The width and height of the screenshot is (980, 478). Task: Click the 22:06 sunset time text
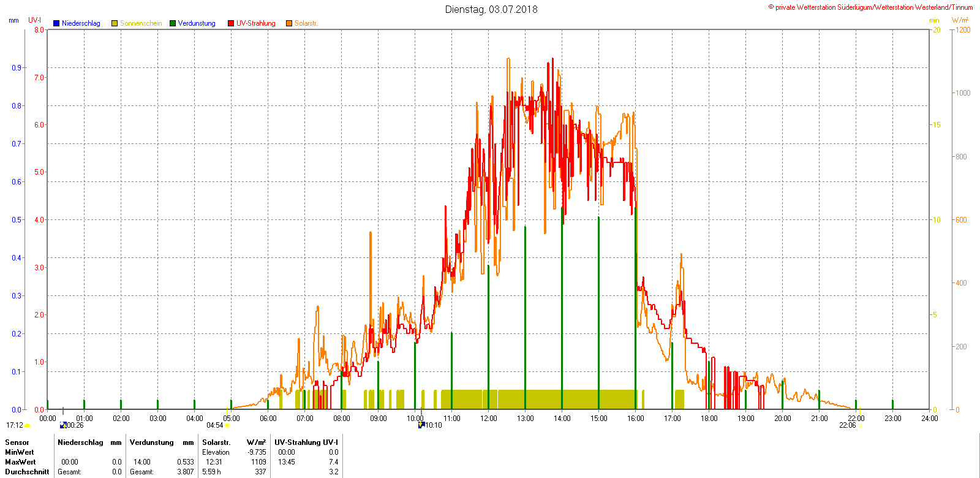click(x=848, y=425)
